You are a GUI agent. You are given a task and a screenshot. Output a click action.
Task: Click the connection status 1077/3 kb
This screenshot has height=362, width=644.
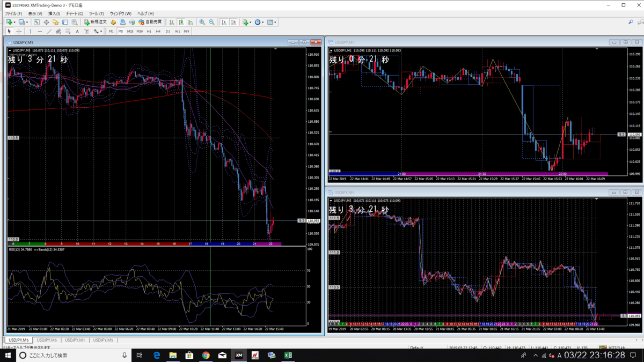pyautogui.click(x=612, y=347)
